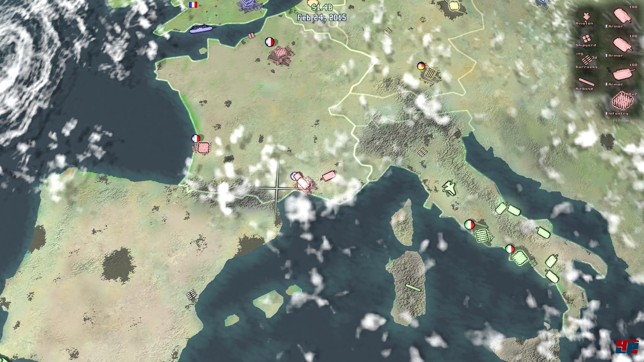Click the German flag city marker
Screen dimensions: 644x362
pos(421,66)
